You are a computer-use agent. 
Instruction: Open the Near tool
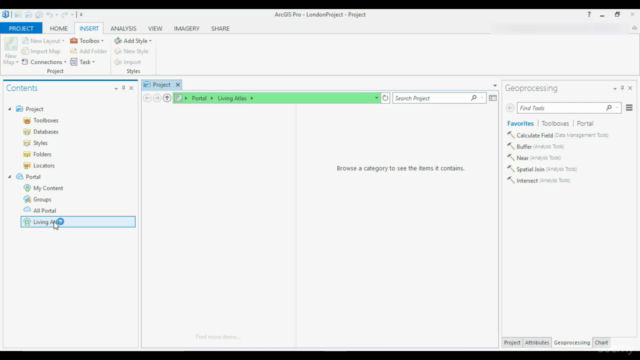pos(534,158)
